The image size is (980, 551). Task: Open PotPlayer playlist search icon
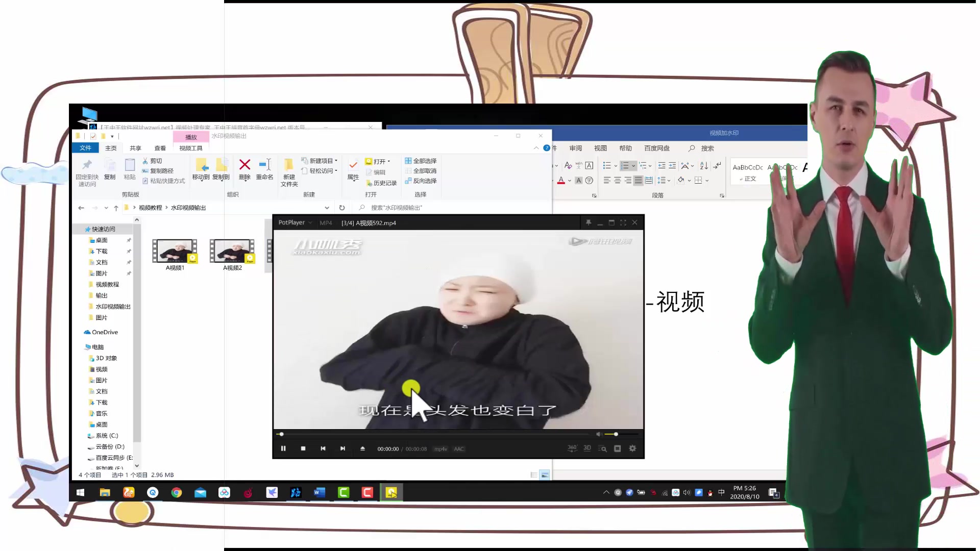pyautogui.click(x=603, y=448)
